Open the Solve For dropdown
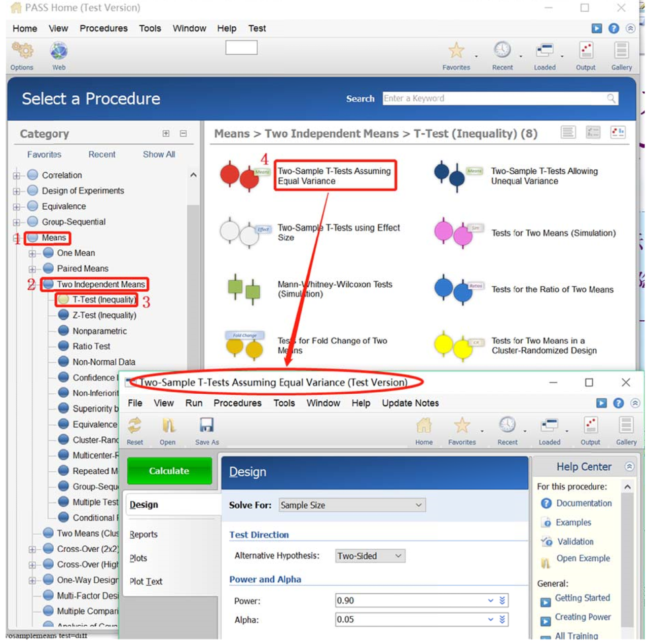This screenshot has height=644, width=649. 352,505
